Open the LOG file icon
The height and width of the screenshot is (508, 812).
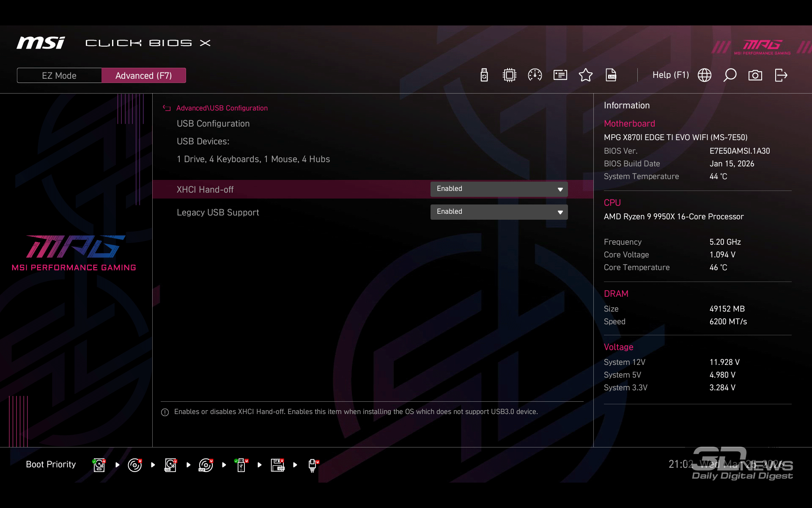611,75
